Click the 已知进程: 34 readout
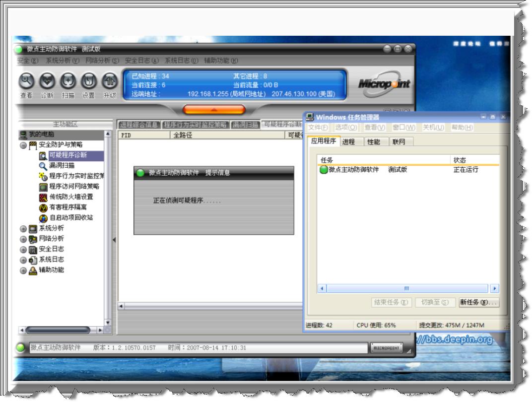Screen dimensions: 532x402 (150, 76)
